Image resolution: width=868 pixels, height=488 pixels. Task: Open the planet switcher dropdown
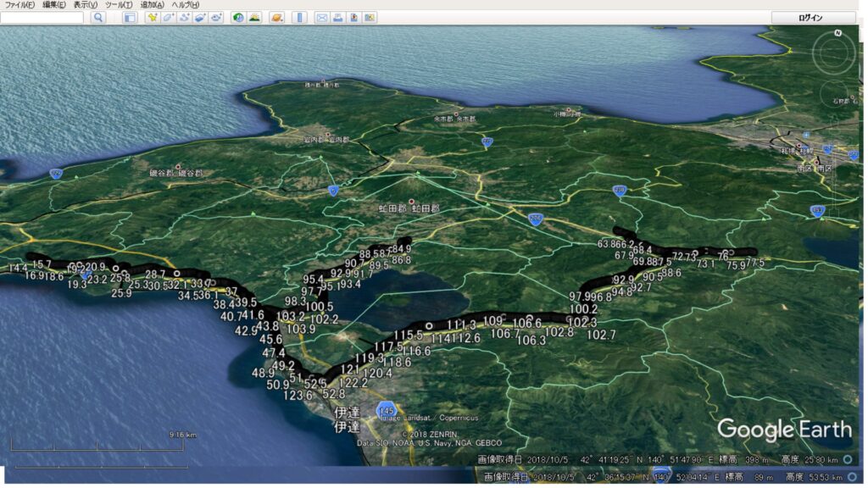pos(277,18)
